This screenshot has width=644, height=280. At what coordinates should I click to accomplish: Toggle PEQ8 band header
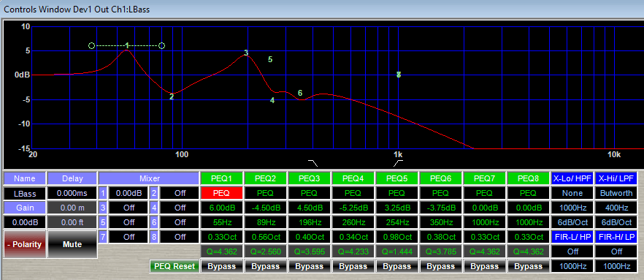[x=529, y=178]
